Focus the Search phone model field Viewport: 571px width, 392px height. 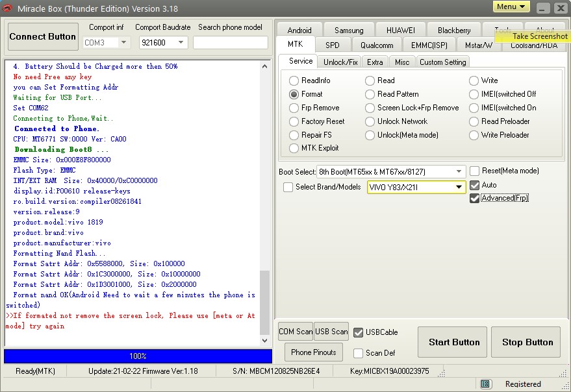point(231,43)
